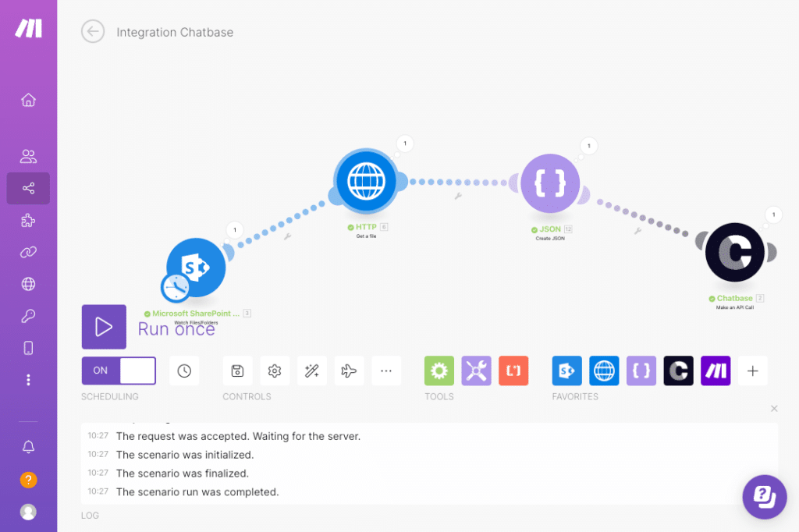This screenshot has width=799, height=532.
Task: Auto-align modules with the magic wand
Action: click(312, 371)
